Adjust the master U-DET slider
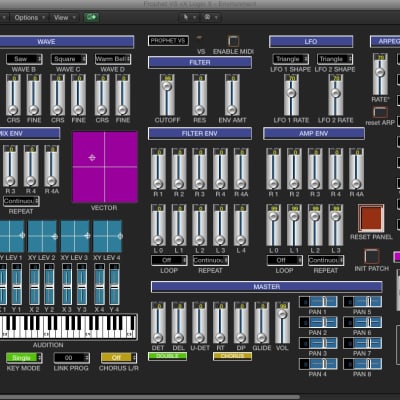The width and height of the screenshot is (400, 400). click(199, 323)
